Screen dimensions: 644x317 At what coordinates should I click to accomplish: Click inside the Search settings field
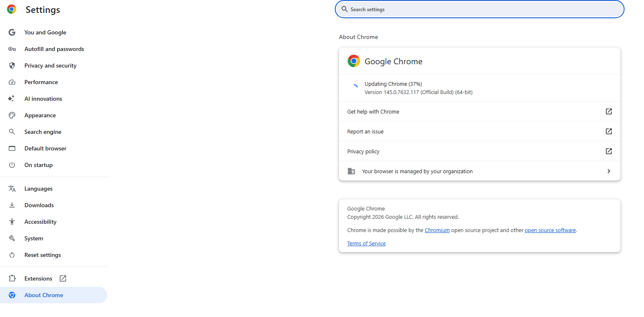tap(479, 9)
